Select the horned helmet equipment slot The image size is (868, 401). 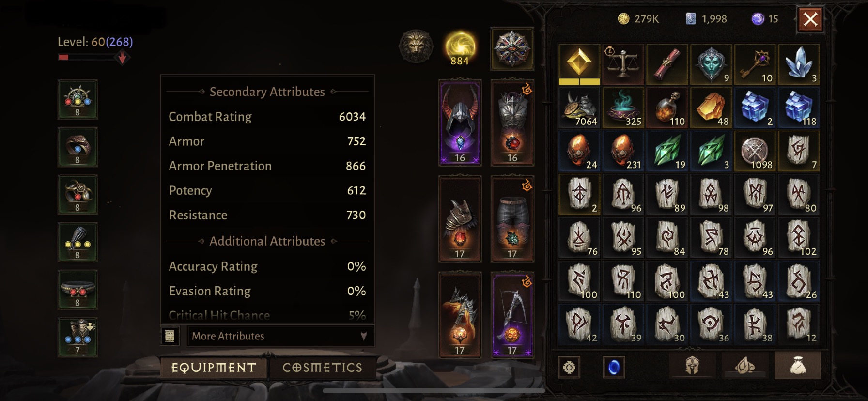click(x=460, y=123)
